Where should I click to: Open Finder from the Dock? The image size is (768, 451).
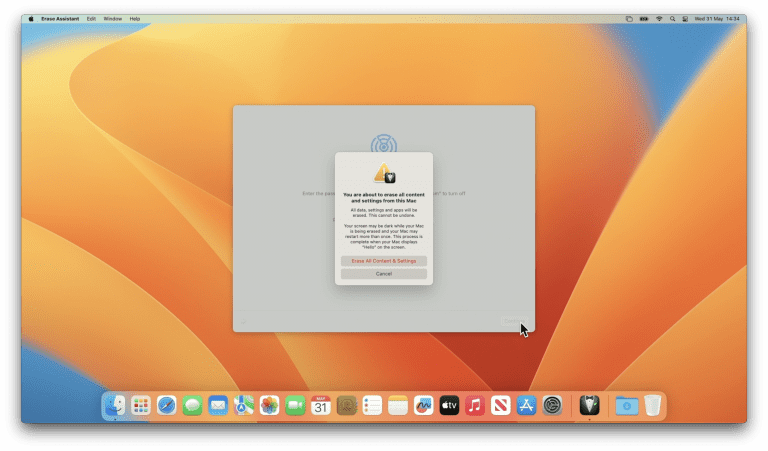coord(115,405)
